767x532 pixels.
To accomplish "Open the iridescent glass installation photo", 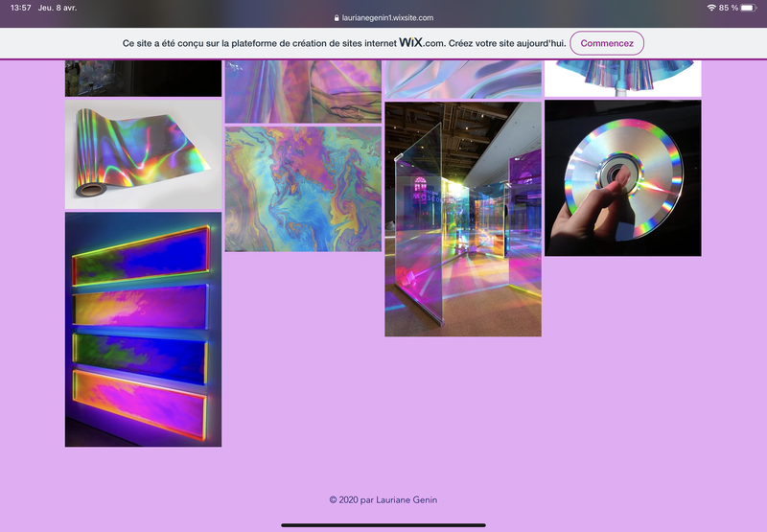I will point(463,220).
